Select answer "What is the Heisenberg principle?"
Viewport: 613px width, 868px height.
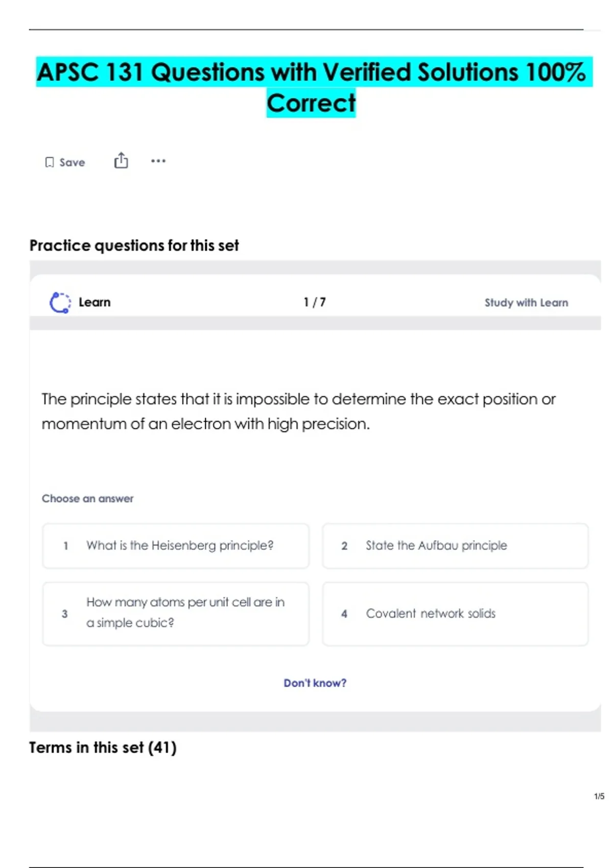pyautogui.click(x=176, y=546)
